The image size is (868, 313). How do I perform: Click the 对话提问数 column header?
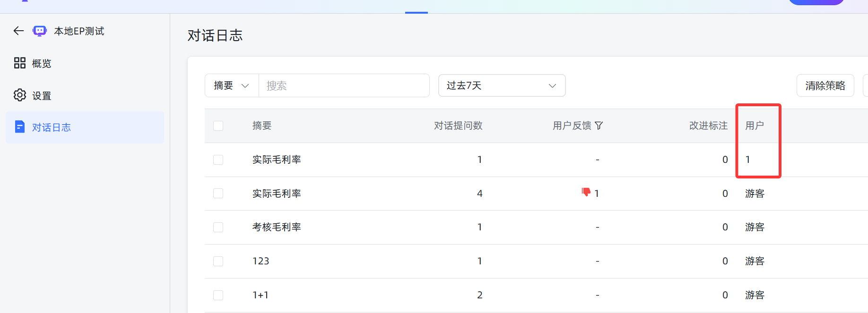pyautogui.click(x=458, y=126)
